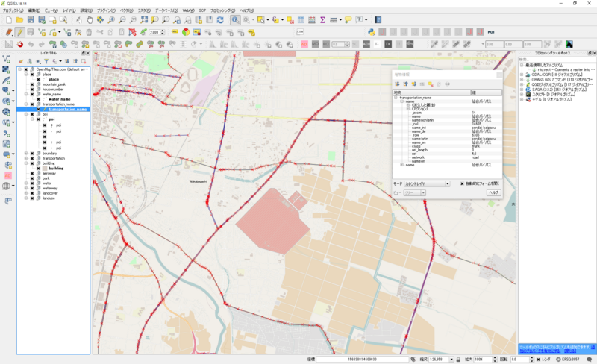Open the scale dropdown in status bar
The width and height of the screenshot is (597, 364).
[451, 359]
